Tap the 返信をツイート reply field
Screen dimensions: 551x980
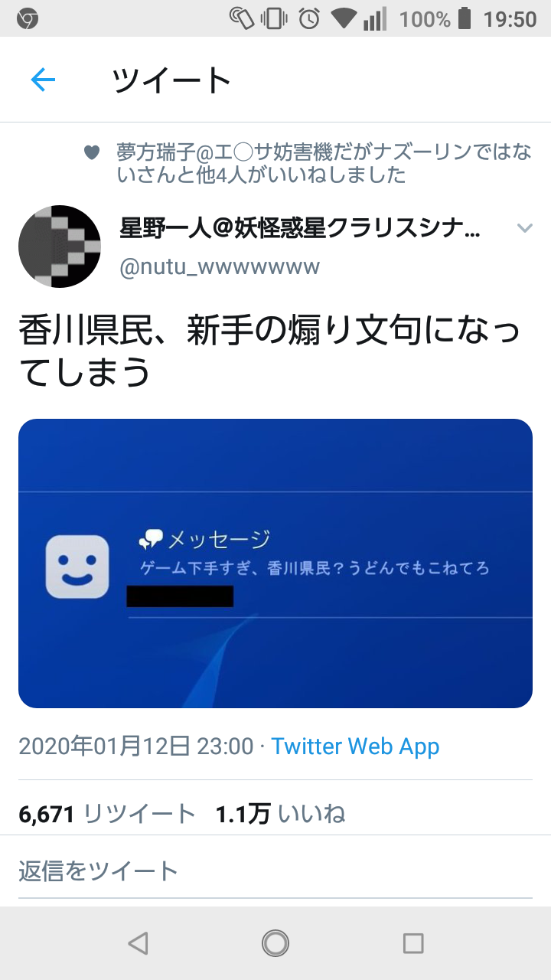point(275,871)
